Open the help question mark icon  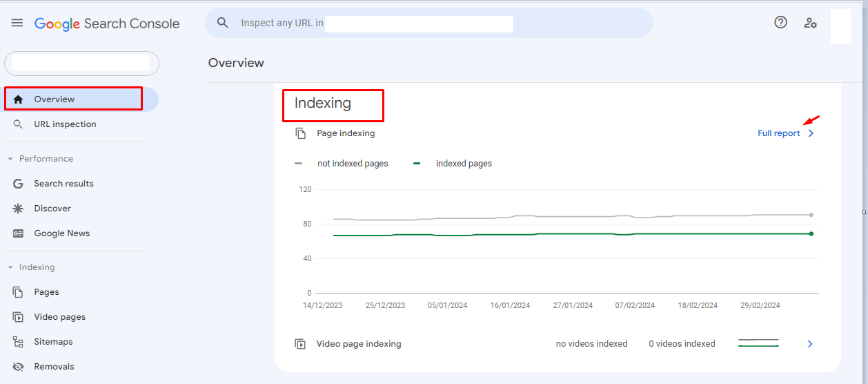coord(780,22)
